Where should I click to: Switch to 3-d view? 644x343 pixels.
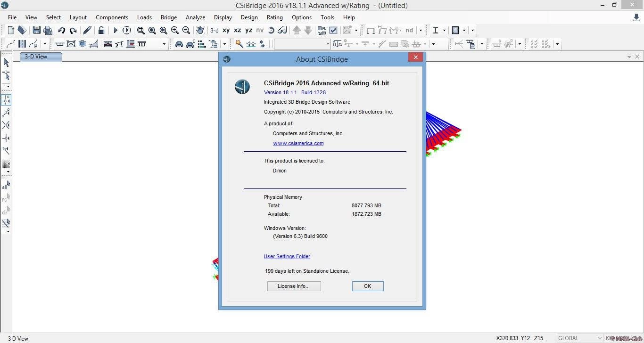tap(214, 30)
